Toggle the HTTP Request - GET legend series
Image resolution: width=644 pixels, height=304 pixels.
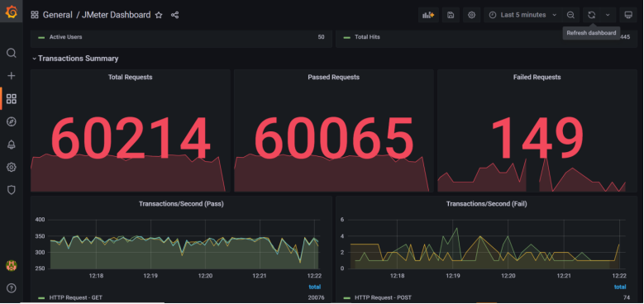click(75, 297)
